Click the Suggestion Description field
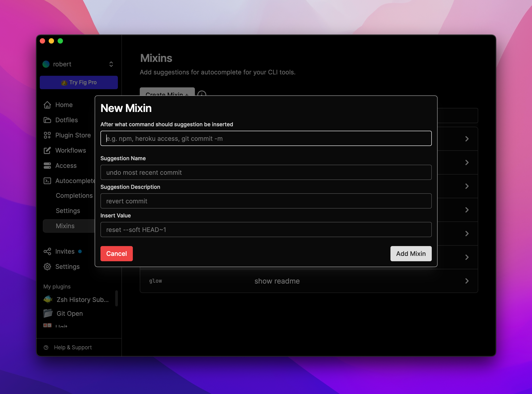Screen dimensions: 532x394 coord(266,201)
